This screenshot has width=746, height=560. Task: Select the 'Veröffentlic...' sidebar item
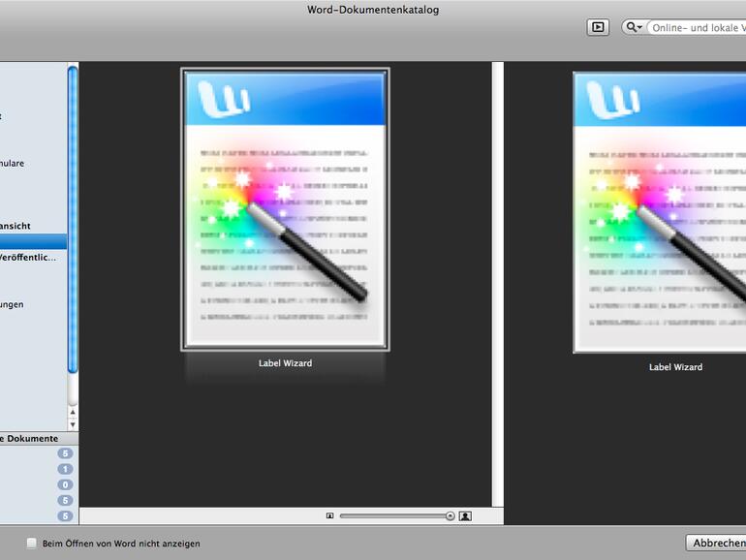pyautogui.click(x=33, y=258)
